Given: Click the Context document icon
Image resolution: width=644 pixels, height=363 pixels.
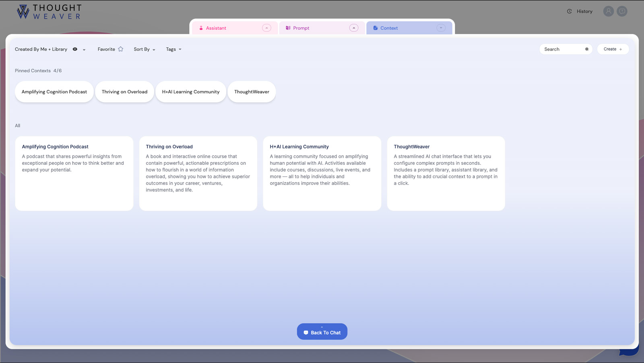Looking at the screenshot, I should tap(376, 28).
